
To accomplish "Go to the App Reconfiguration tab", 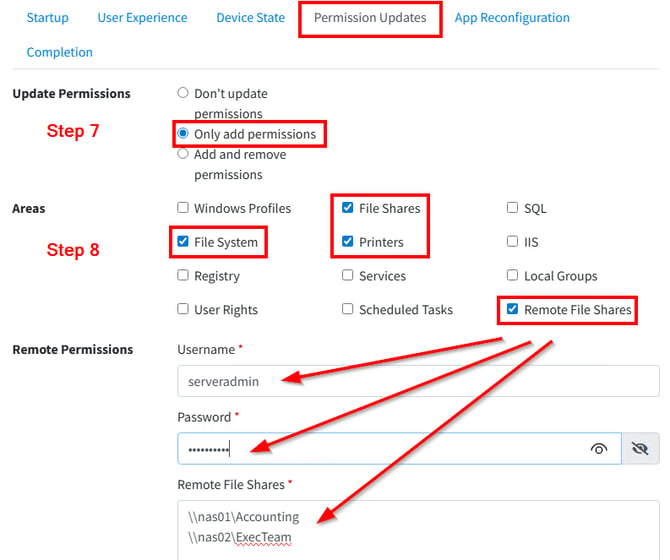I will pyautogui.click(x=512, y=18).
